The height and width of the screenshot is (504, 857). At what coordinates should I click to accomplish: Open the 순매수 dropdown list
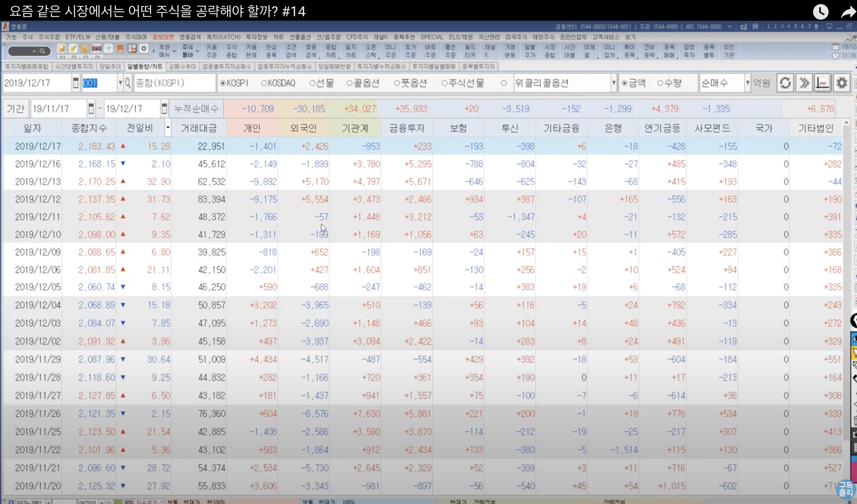[747, 83]
